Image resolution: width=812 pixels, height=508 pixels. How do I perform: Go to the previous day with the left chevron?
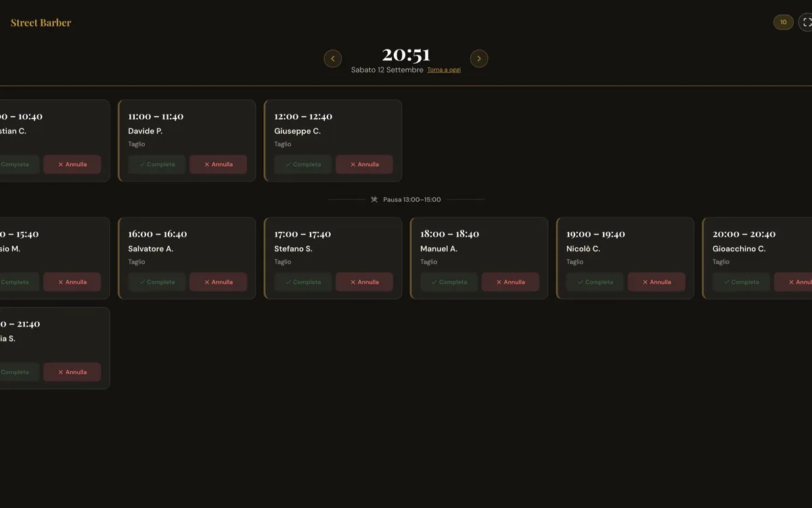333,59
